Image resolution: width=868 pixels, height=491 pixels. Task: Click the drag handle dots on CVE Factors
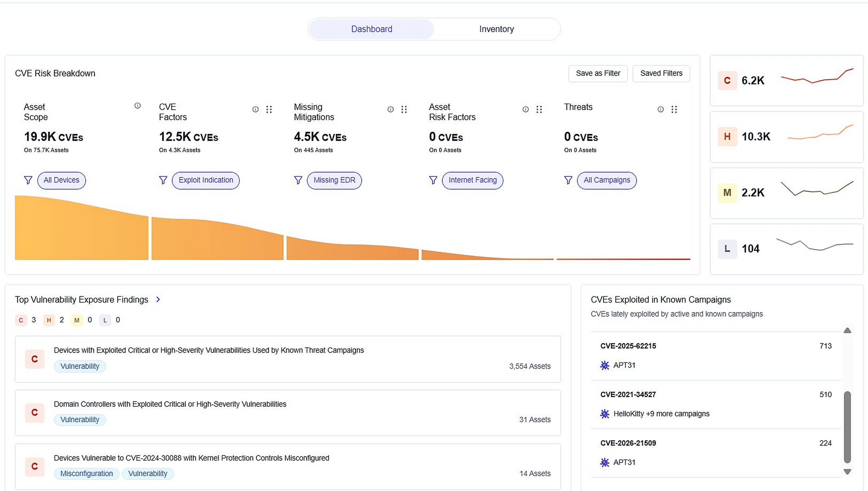point(269,109)
